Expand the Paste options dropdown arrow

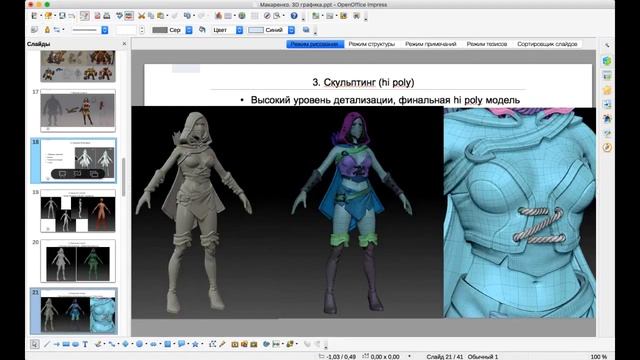tap(167, 16)
